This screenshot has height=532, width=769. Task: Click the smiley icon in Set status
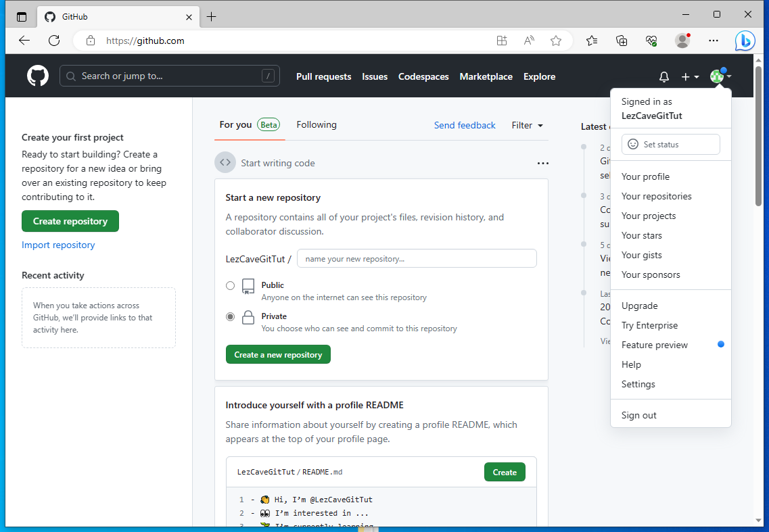click(633, 144)
